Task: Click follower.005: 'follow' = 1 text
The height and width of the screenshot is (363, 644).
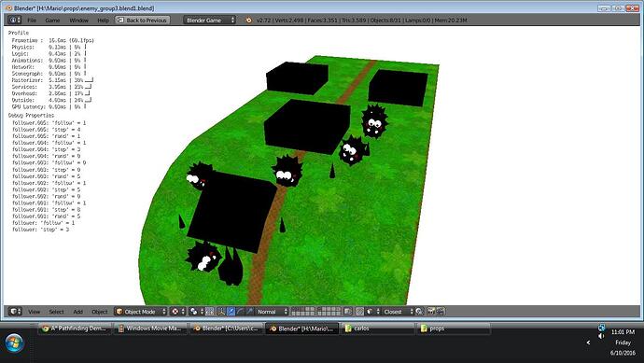Action: click(49, 123)
